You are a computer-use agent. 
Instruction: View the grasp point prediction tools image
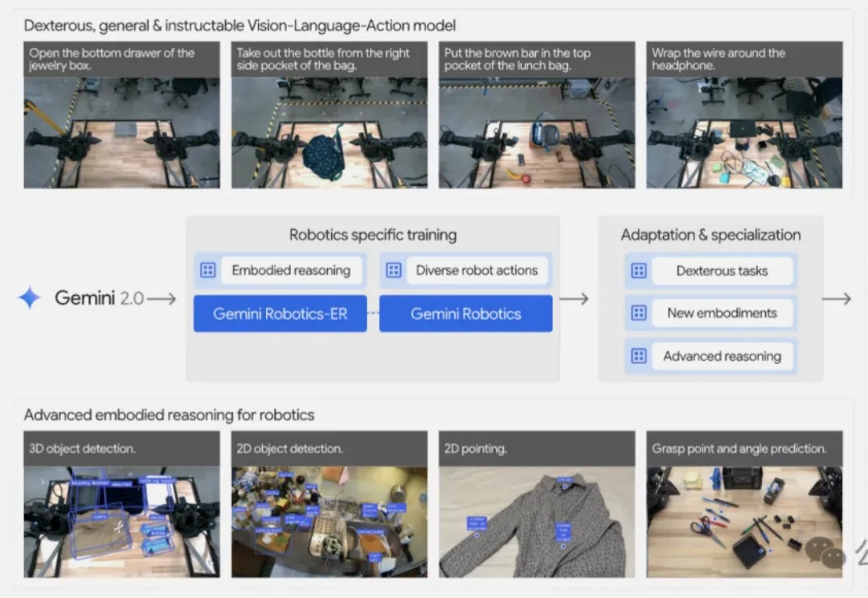pyautogui.click(x=744, y=522)
